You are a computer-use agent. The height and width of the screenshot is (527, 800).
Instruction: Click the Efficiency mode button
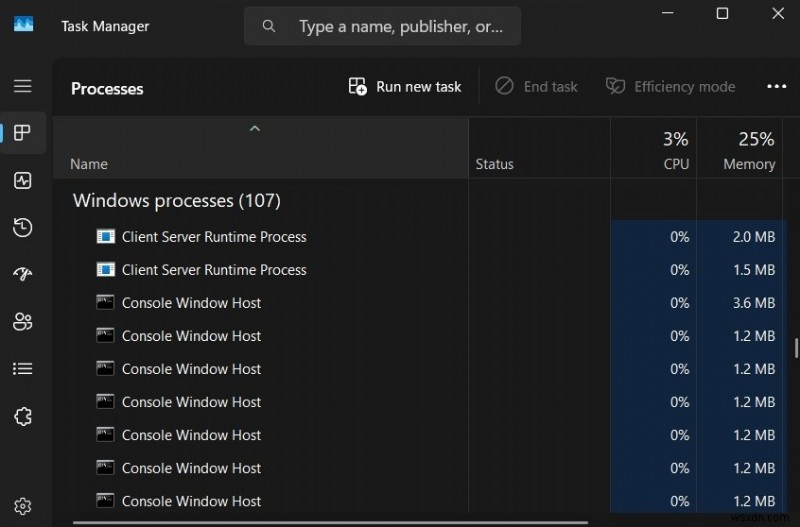670,86
